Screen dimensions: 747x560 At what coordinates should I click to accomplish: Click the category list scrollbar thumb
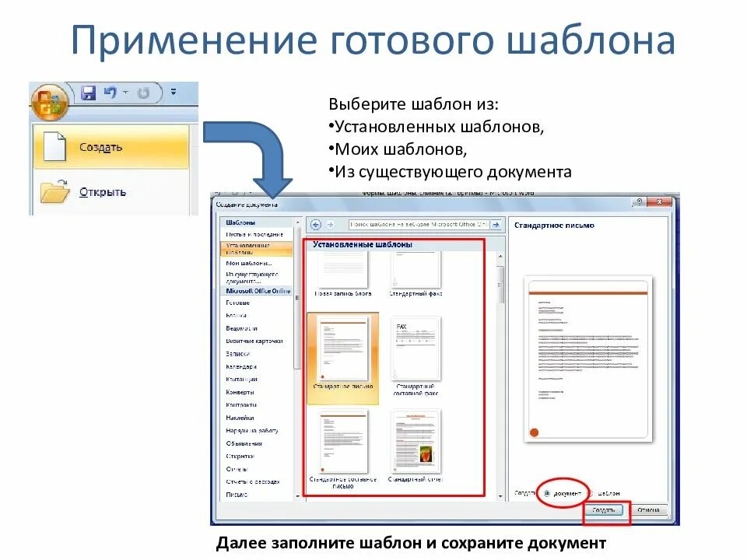coord(298,298)
